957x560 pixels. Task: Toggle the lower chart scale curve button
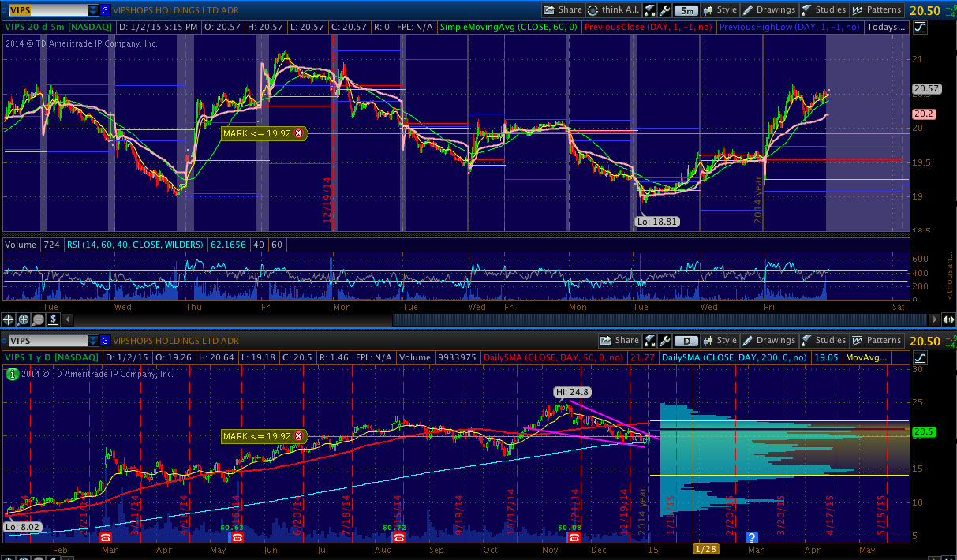pos(921,357)
